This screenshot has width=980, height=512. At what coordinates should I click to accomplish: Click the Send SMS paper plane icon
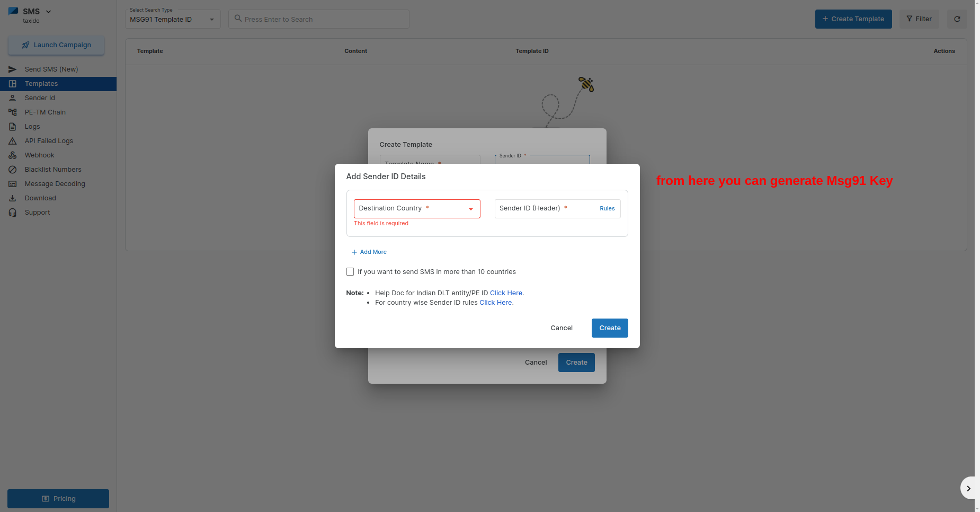point(13,69)
